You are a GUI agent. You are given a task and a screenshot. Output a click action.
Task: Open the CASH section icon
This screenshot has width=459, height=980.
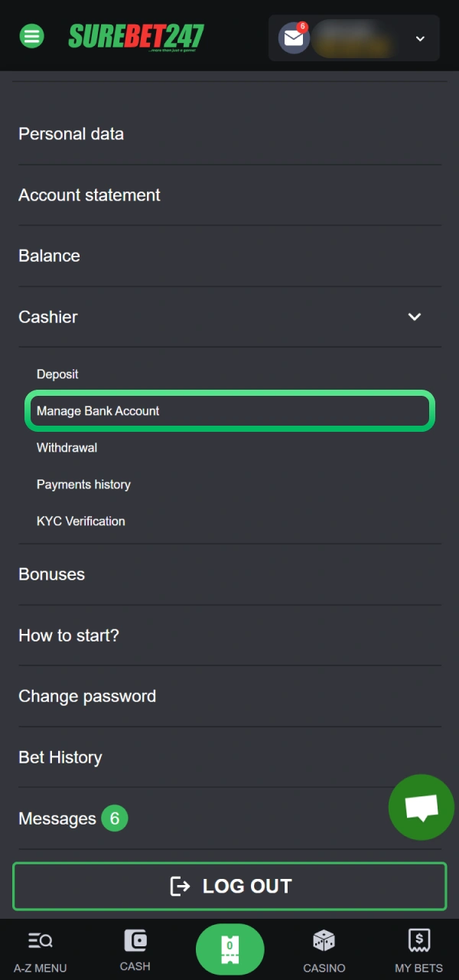[x=135, y=949]
